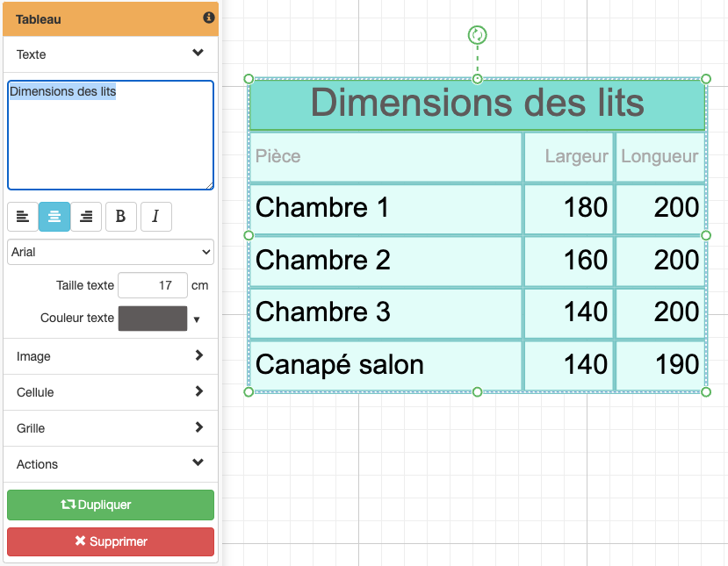Apply italic formatting with the I icon
Screen dimensions: 728x566
tap(155, 216)
